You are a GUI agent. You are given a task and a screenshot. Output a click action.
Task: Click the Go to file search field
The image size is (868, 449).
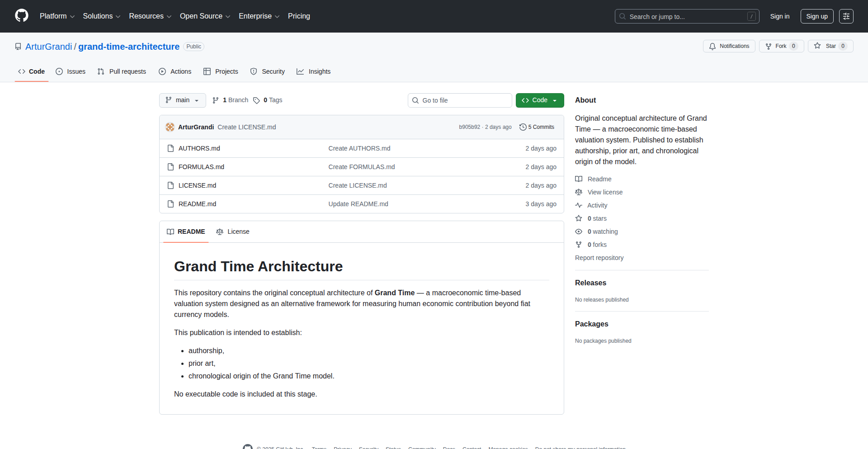(x=460, y=100)
